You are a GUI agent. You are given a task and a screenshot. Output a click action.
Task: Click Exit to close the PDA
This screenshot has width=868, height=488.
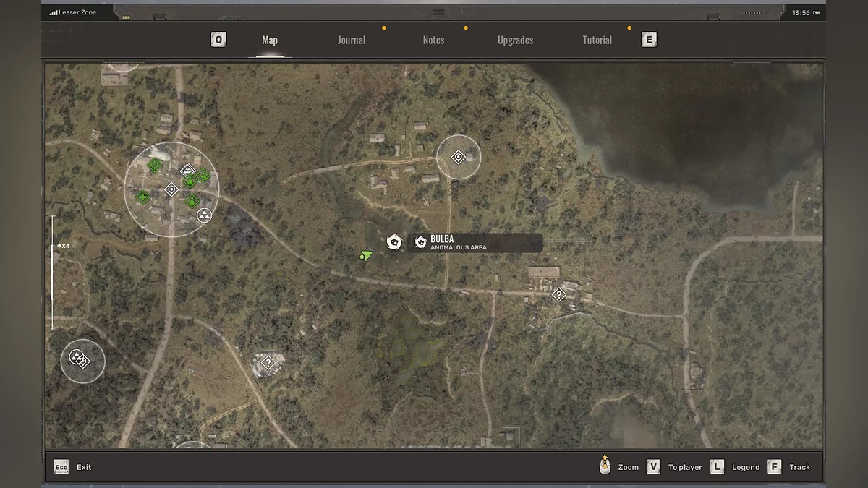pyautogui.click(x=84, y=467)
